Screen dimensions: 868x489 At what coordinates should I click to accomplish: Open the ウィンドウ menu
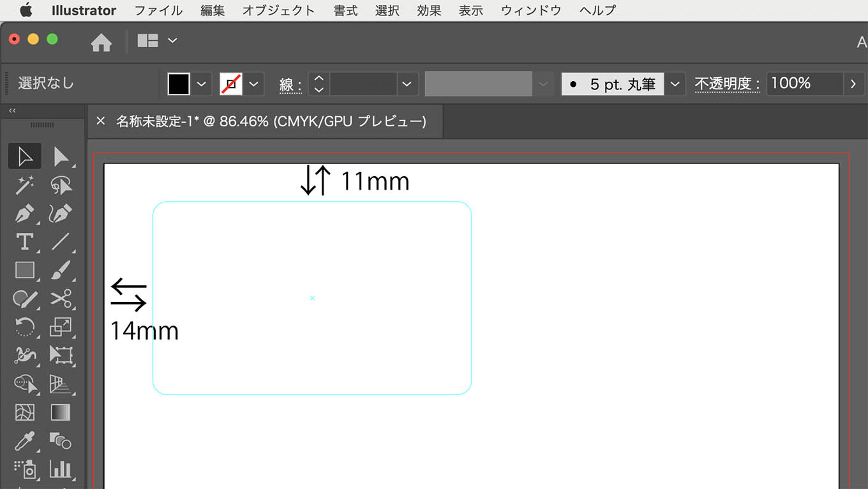[x=531, y=10]
